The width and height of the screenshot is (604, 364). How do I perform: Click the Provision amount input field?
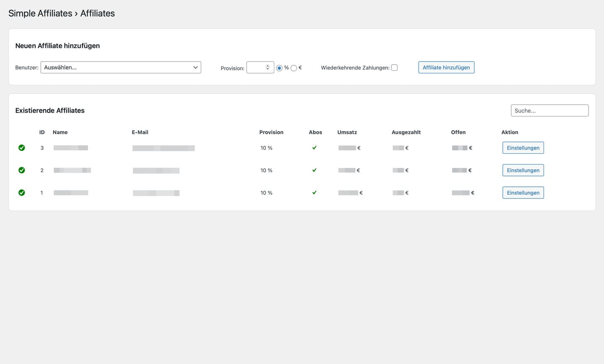257,67
